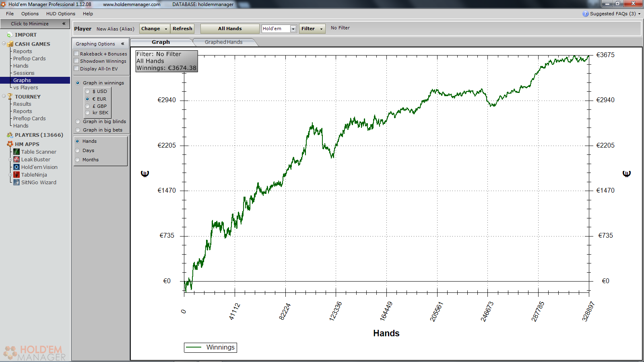Image resolution: width=644 pixels, height=362 pixels.
Task: Open vs Players view
Action: click(x=26, y=87)
